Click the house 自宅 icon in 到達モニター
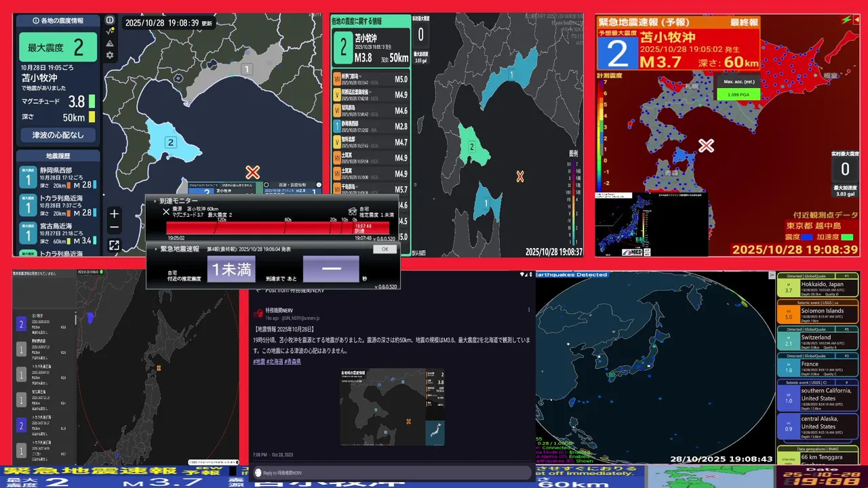 point(353,211)
